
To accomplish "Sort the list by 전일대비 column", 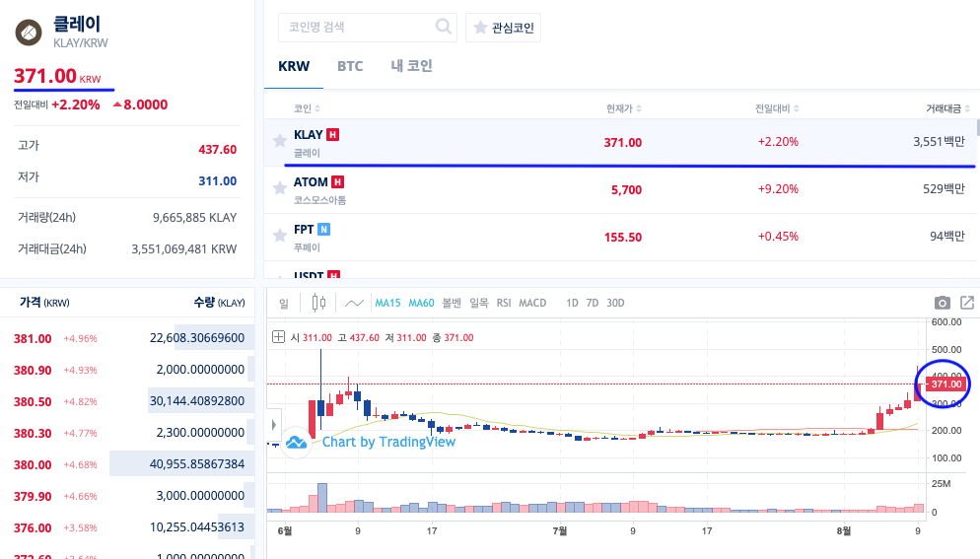I will pos(777,108).
